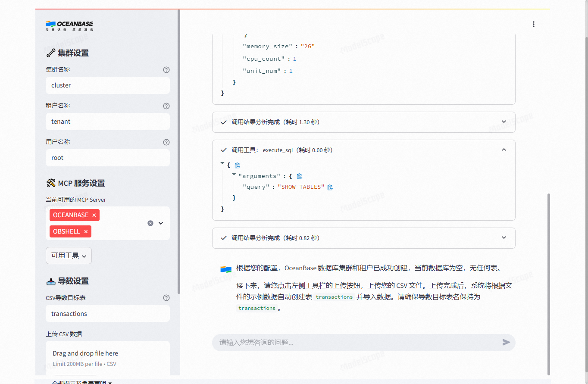Expand the 合规提示及免责声明 section
588x384 pixels.
coord(79,381)
